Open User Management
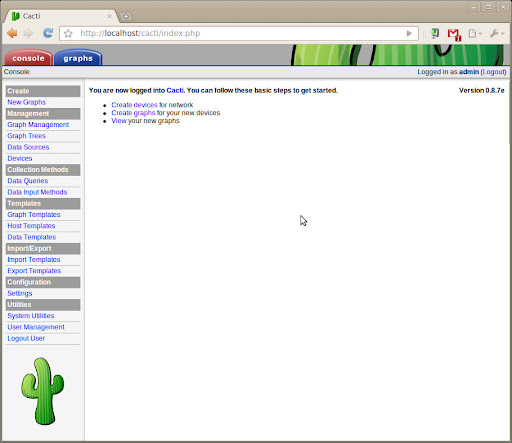Image resolution: width=512 pixels, height=443 pixels. pos(36,327)
